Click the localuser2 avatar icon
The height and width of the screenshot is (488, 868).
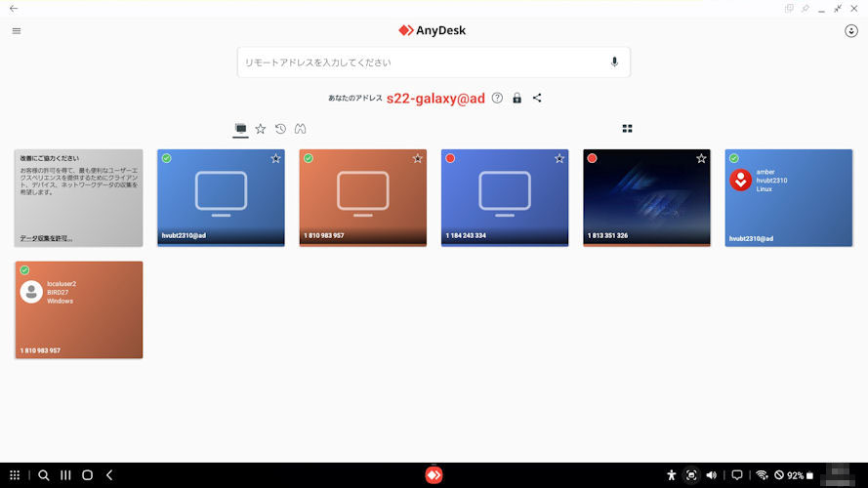pos(31,292)
